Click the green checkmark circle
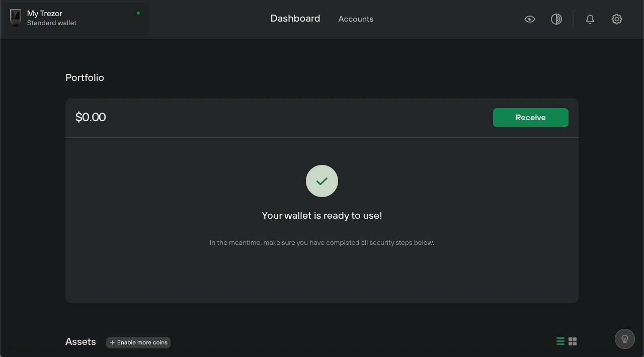This screenshot has height=357, width=644. (x=322, y=181)
